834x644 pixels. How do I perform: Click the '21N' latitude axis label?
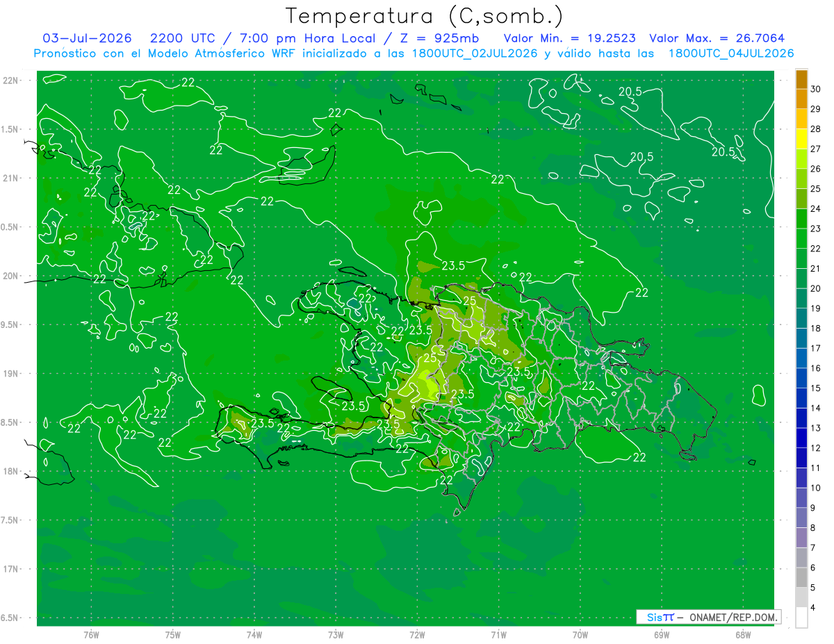(12, 178)
